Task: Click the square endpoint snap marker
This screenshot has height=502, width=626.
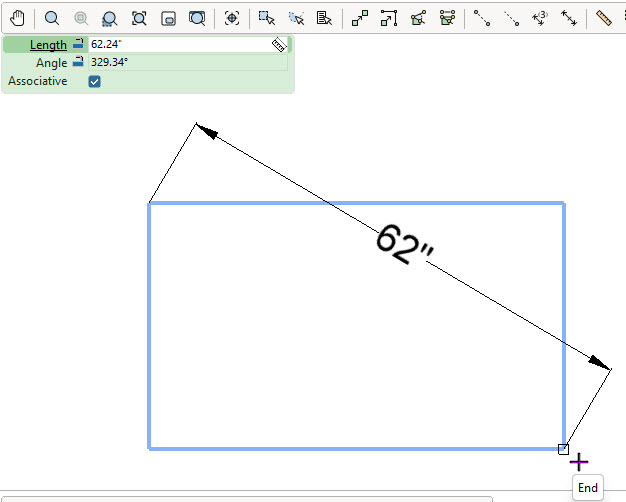Action: click(x=563, y=449)
